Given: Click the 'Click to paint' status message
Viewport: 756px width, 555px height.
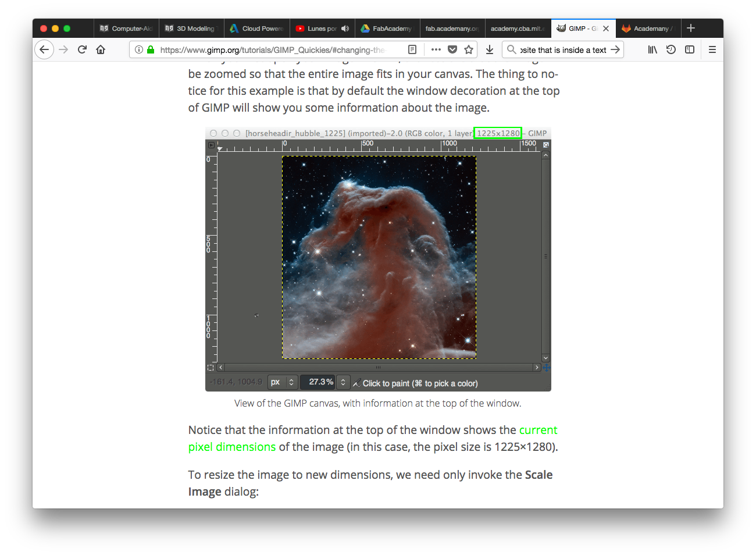Looking at the screenshot, I should coord(420,383).
